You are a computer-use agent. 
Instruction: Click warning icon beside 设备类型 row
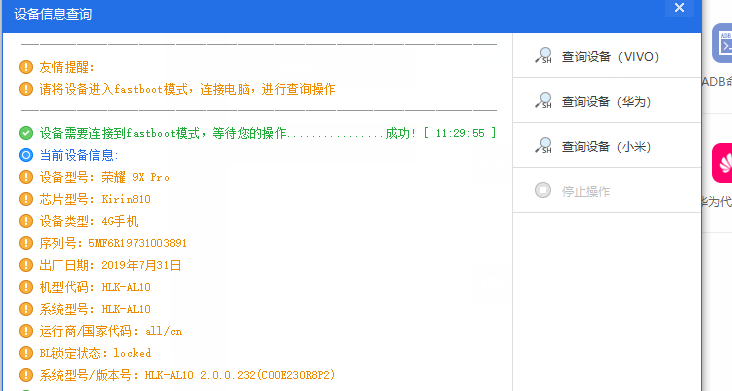[26, 221]
